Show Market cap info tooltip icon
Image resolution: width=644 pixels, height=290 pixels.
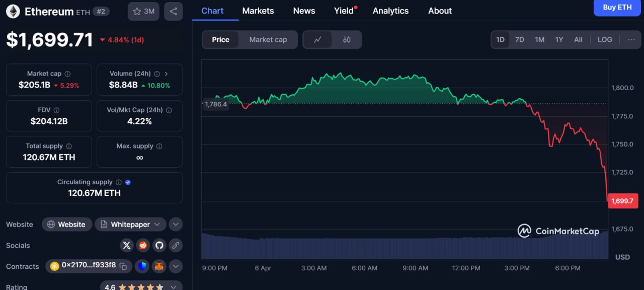tap(67, 74)
